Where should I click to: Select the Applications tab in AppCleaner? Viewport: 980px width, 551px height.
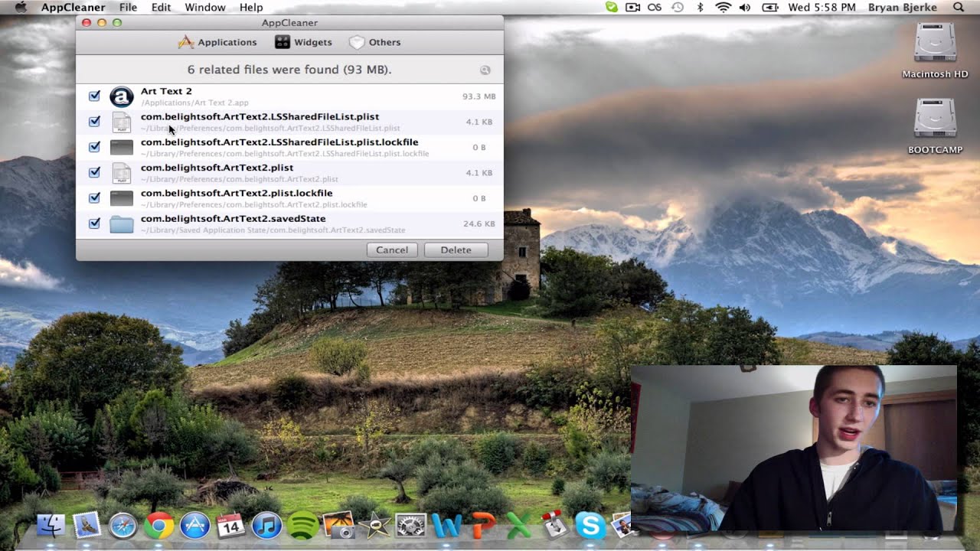pyautogui.click(x=217, y=42)
